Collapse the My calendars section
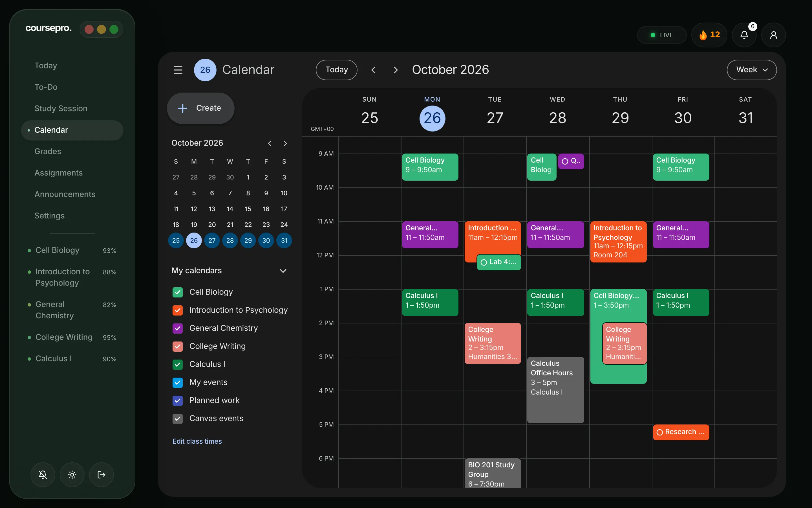The height and width of the screenshot is (508, 812). 283,271
